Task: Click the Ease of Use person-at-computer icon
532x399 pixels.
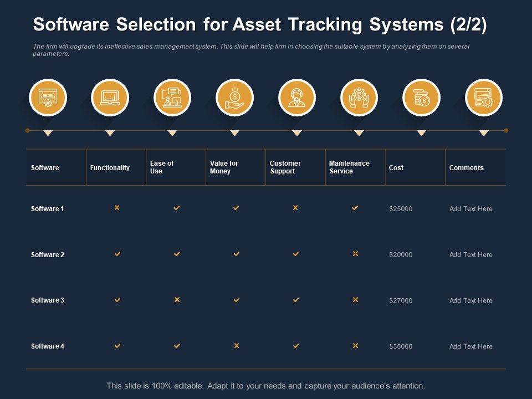Action: click(172, 98)
